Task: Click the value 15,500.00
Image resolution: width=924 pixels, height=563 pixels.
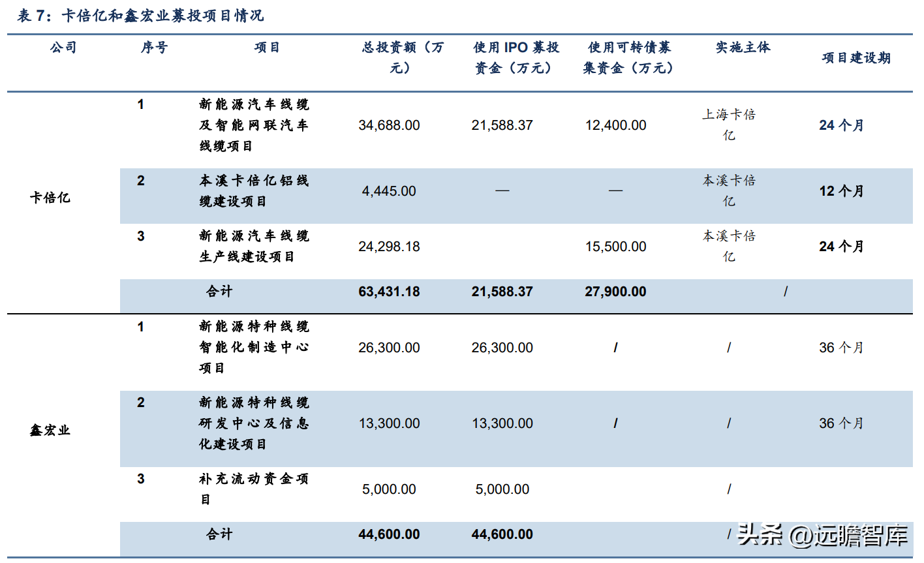Action: pos(615,247)
